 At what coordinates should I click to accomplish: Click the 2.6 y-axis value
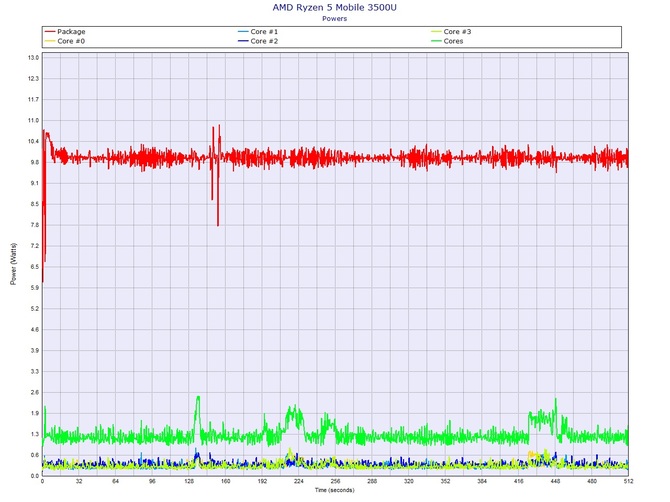click(35, 393)
